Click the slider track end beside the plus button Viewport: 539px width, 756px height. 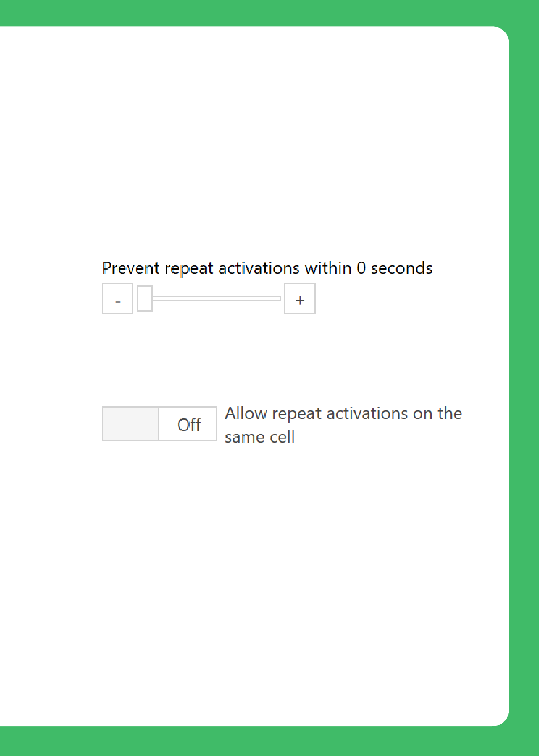(277, 299)
